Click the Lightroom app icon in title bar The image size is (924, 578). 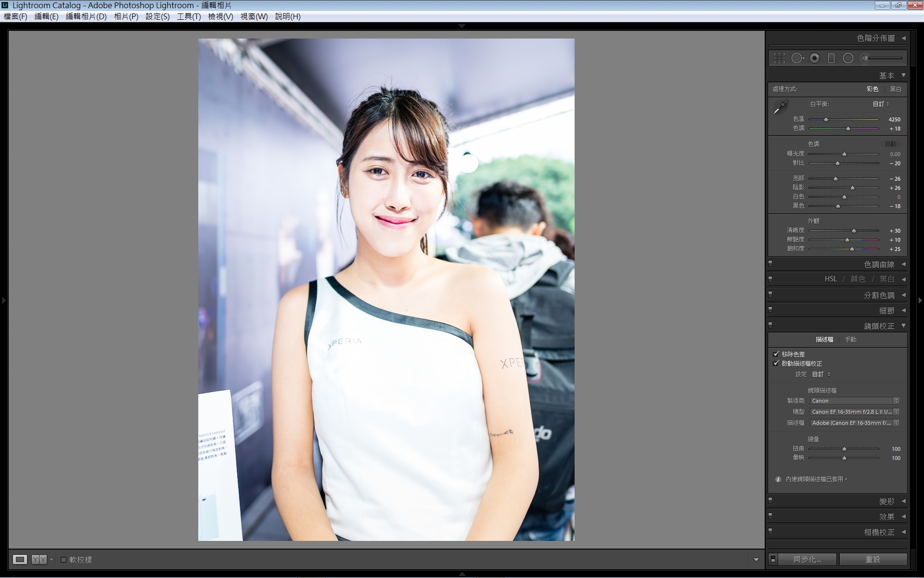(x=5, y=5)
